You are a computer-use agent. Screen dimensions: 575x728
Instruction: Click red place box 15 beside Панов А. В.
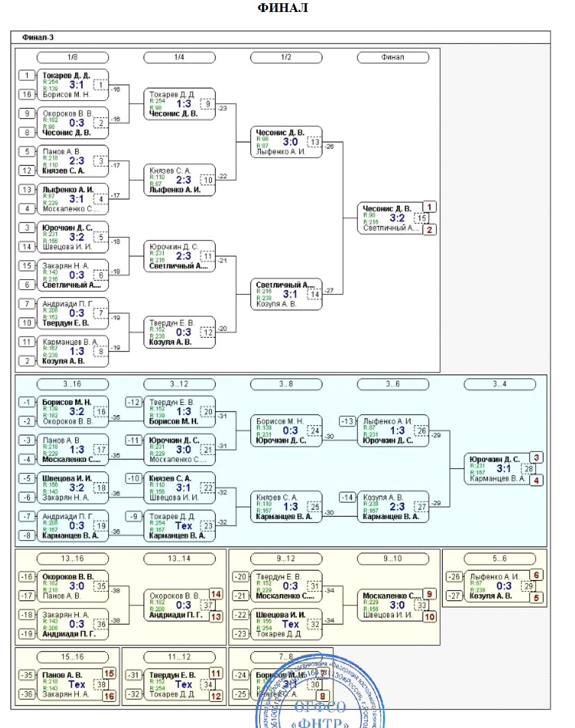point(109,674)
